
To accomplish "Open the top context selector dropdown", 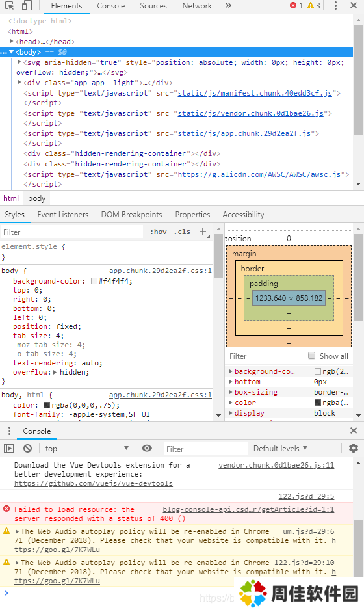I will point(86,449).
